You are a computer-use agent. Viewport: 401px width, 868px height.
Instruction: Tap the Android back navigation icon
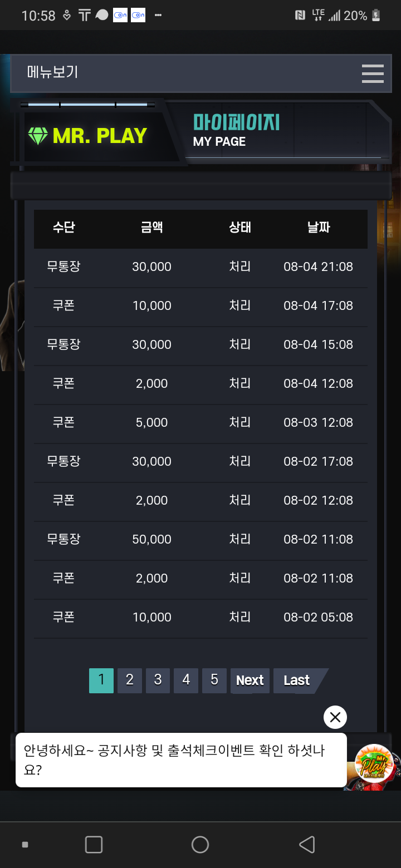(307, 845)
